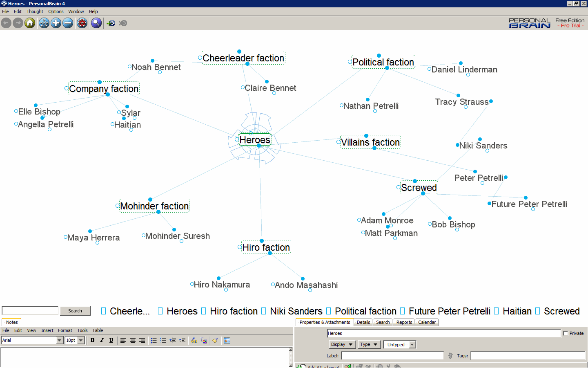Insert a numbered list in notes

tap(163, 340)
